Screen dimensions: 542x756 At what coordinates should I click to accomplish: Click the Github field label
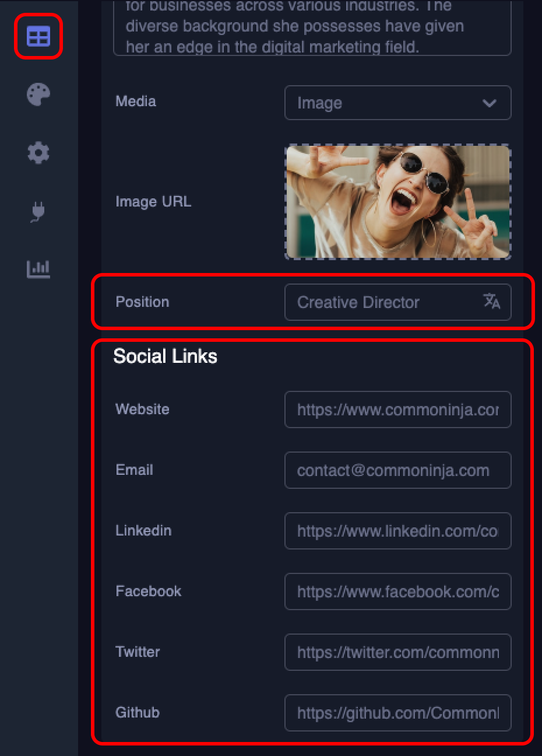tap(138, 713)
